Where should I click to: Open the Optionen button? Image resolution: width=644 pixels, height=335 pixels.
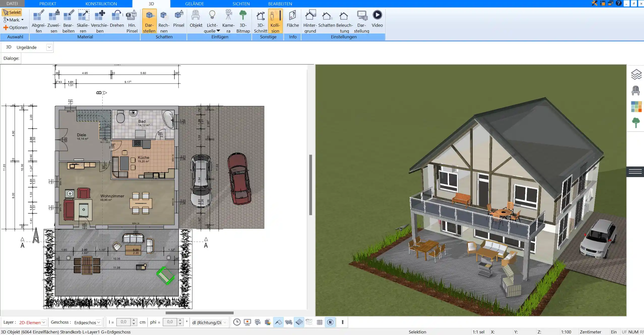(15, 27)
